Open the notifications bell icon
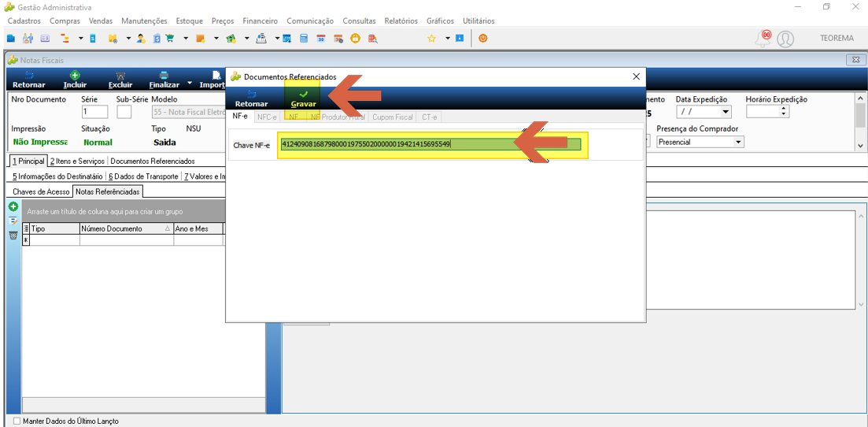Image resolution: width=868 pixels, height=427 pixels. pyautogui.click(x=763, y=39)
